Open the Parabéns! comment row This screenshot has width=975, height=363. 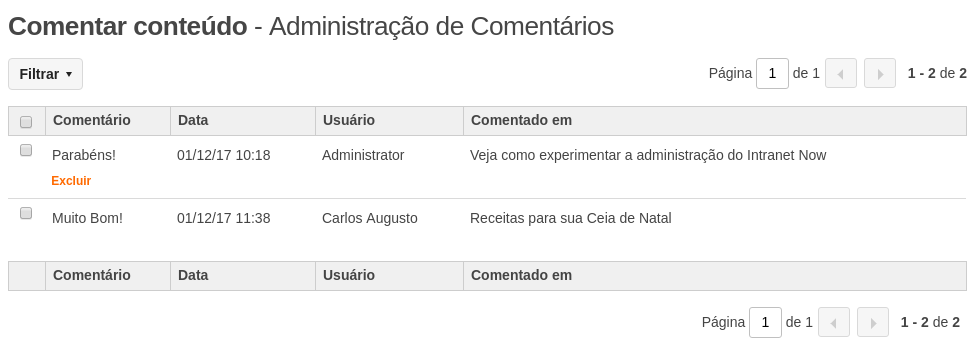point(84,155)
